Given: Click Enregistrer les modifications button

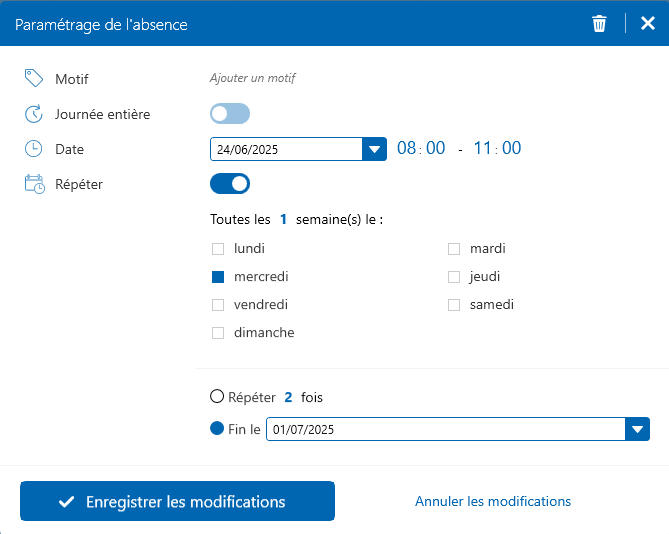Looking at the screenshot, I should (x=177, y=502).
